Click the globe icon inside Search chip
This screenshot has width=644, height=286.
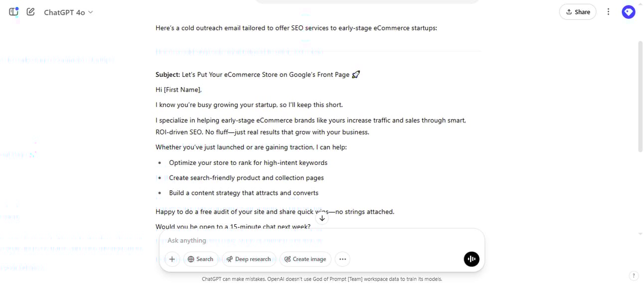tap(191, 259)
